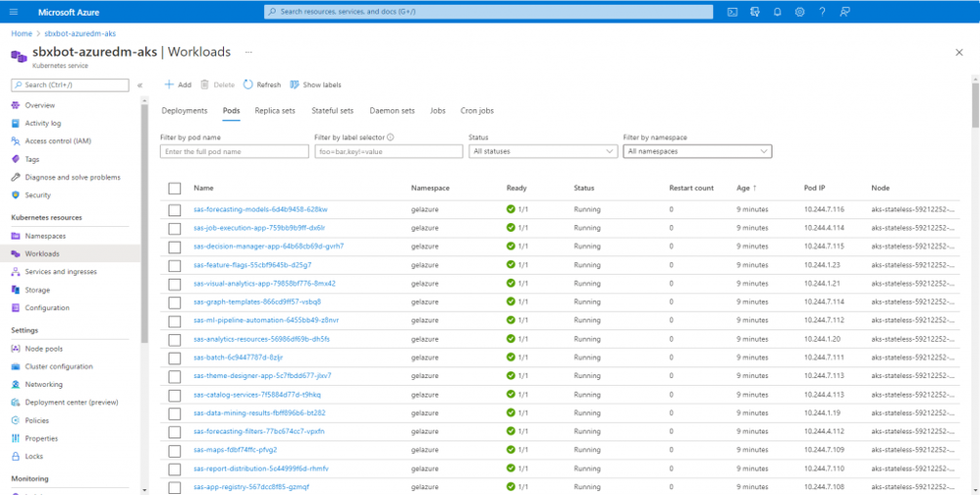Open the ellipsis menu beside Workloads title

pos(248,52)
